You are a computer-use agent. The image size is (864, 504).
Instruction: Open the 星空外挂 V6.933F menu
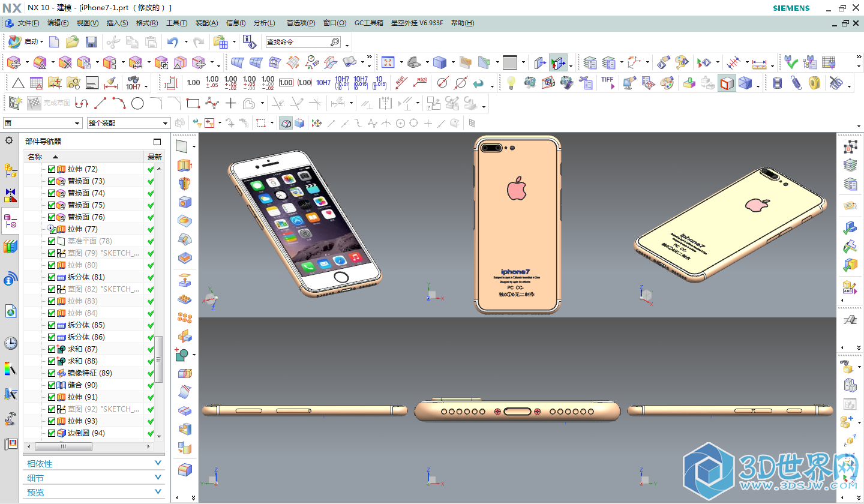click(417, 23)
